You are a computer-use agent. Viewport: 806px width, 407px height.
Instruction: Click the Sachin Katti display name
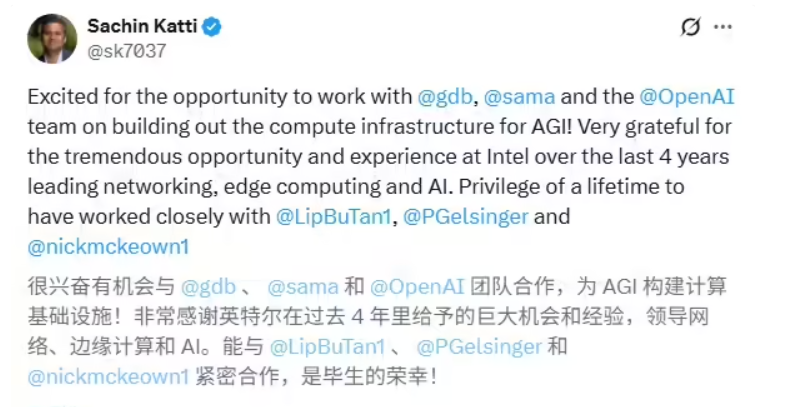(143, 27)
